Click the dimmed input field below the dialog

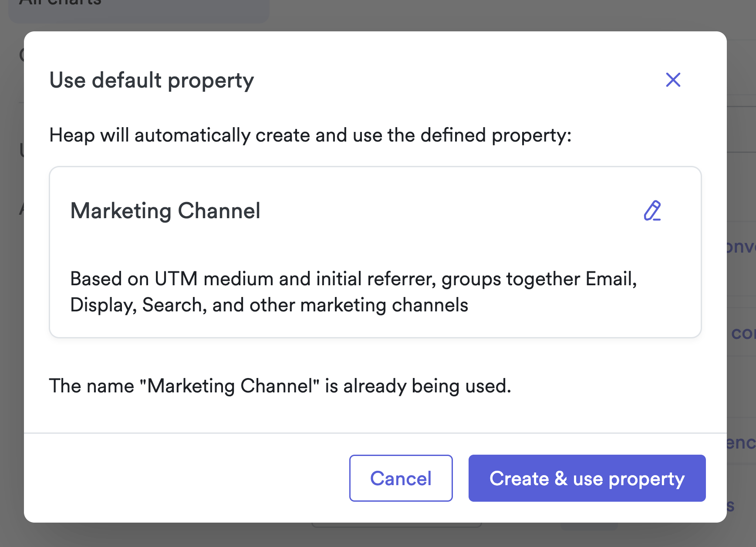(x=396, y=525)
